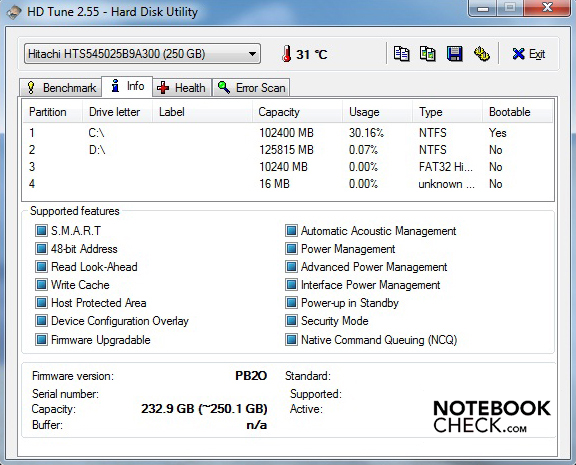Screen dimensions: 576x465
Task: Click the n/a buffer value
Action: 257,425
